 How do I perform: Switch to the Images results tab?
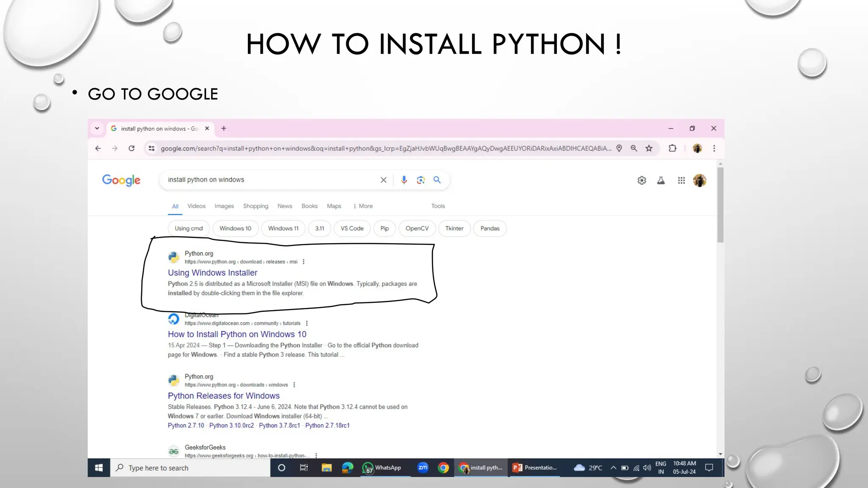click(224, 206)
